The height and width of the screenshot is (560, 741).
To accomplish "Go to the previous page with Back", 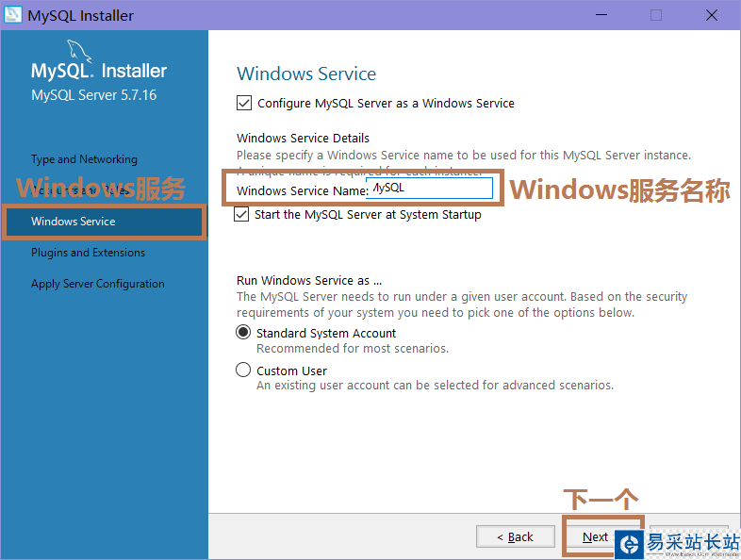I will click(515, 536).
